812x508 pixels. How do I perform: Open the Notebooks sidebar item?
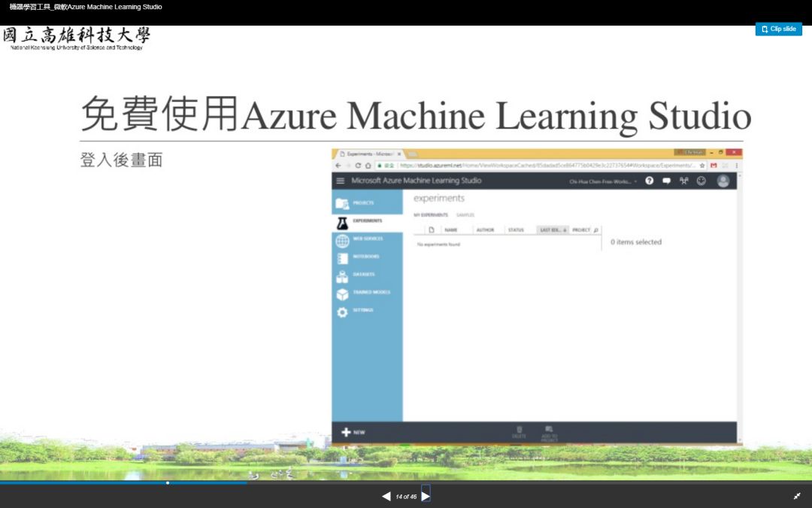367,257
